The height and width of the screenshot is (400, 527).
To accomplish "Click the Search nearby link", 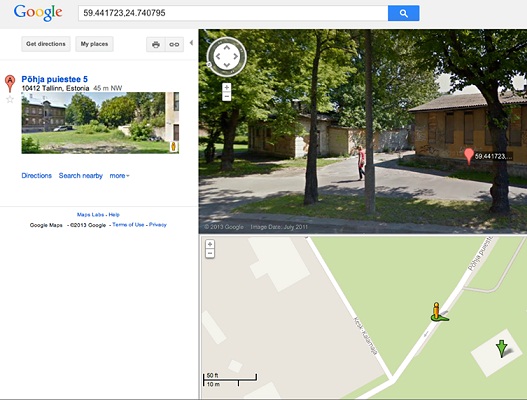I will [x=81, y=175].
